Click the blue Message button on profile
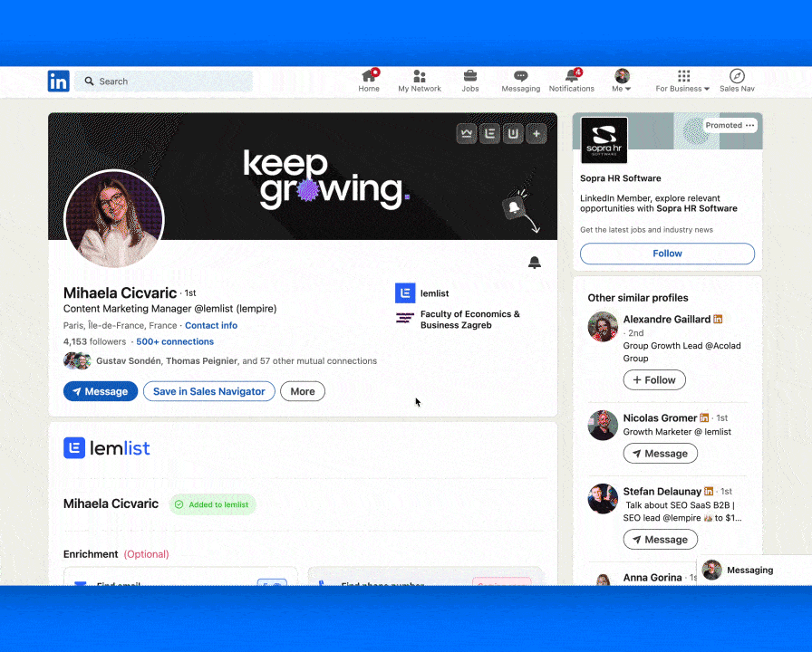 [x=101, y=391]
